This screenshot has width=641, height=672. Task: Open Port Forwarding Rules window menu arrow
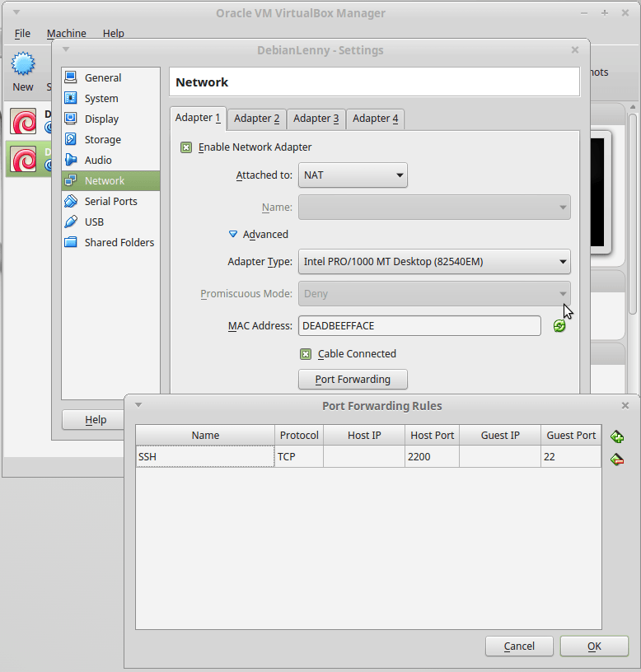coord(138,405)
